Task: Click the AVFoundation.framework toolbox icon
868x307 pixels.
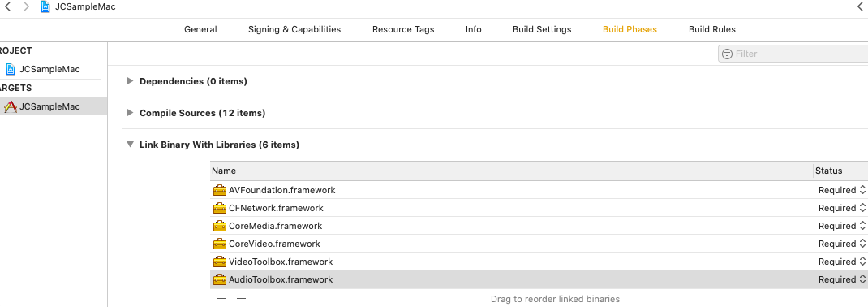Action: [x=220, y=190]
